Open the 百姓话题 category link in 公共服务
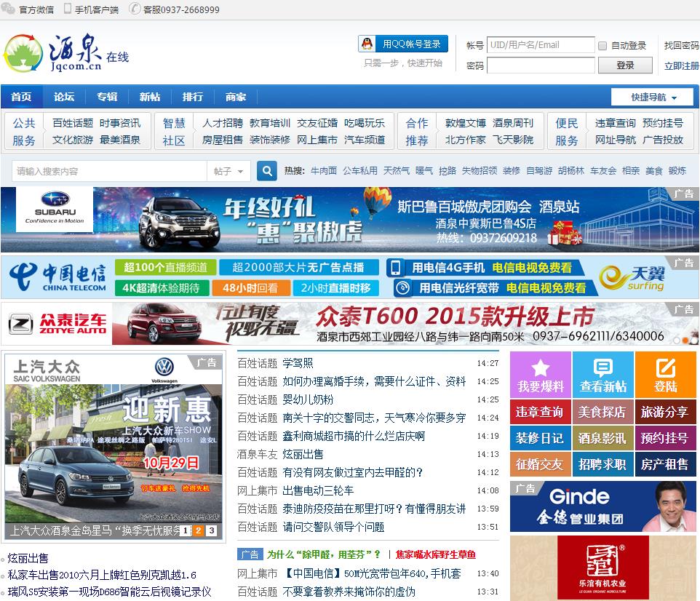 pos(73,123)
